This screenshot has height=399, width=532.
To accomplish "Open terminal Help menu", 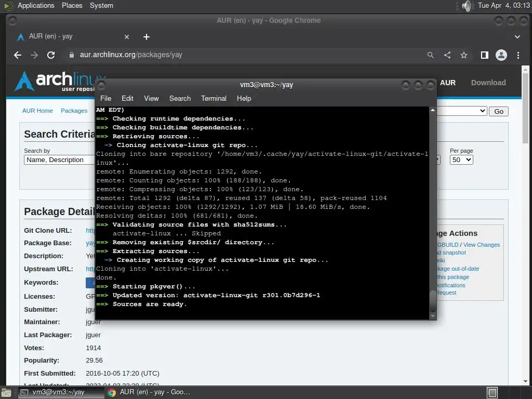I will coord(244,98).
